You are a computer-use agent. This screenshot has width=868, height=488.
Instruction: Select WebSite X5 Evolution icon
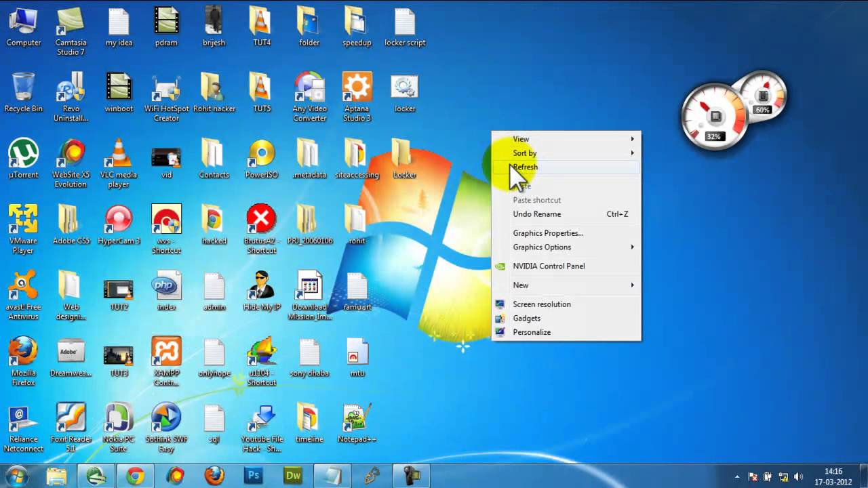pos(71,164)
